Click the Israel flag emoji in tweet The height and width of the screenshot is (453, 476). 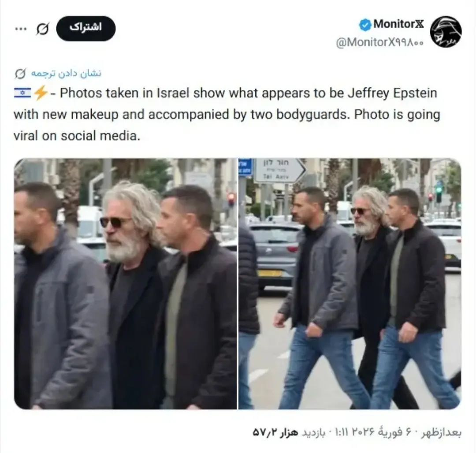[x=22, y=93]
